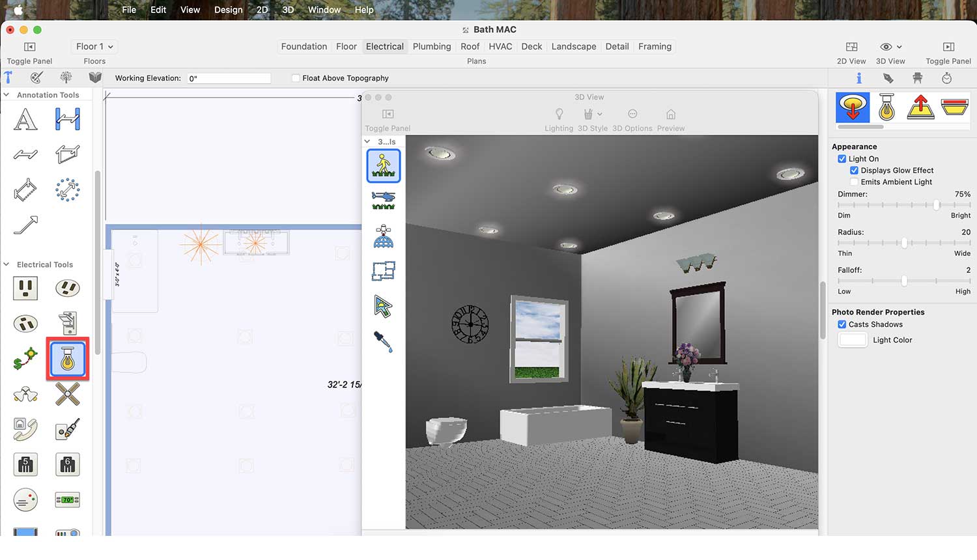Enable Emits Ambient Light option
The image size is (977, 560).
(x=854, y=182)
